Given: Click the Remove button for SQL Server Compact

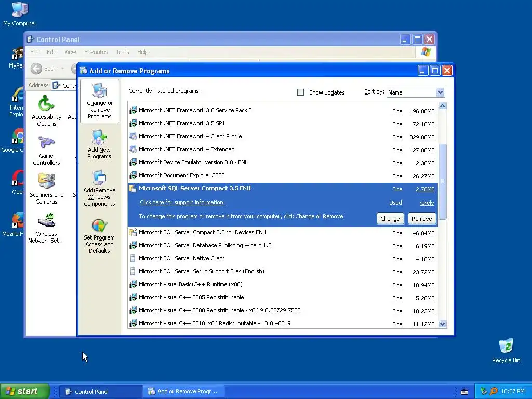Looking at the screenshot, I should [x=422, y=219].
